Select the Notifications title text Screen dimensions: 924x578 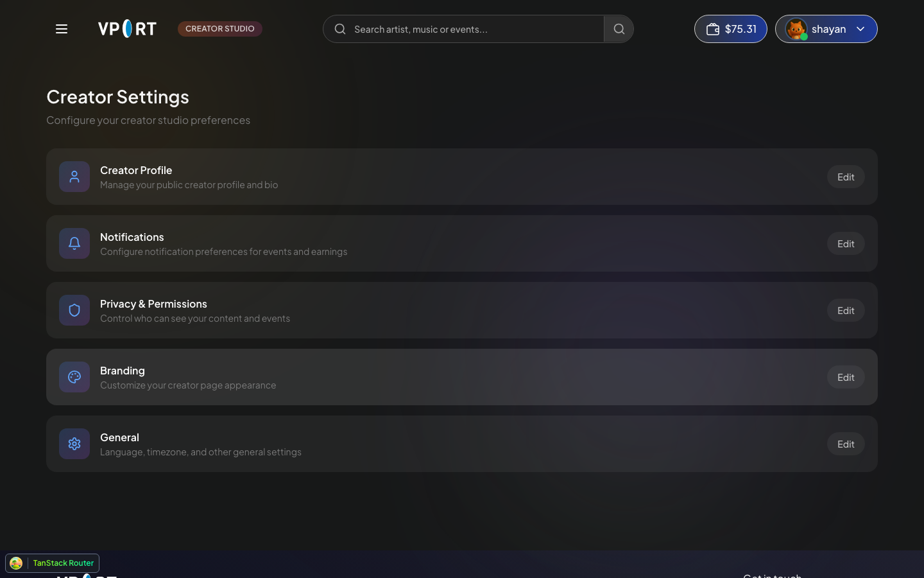(132, 237)
